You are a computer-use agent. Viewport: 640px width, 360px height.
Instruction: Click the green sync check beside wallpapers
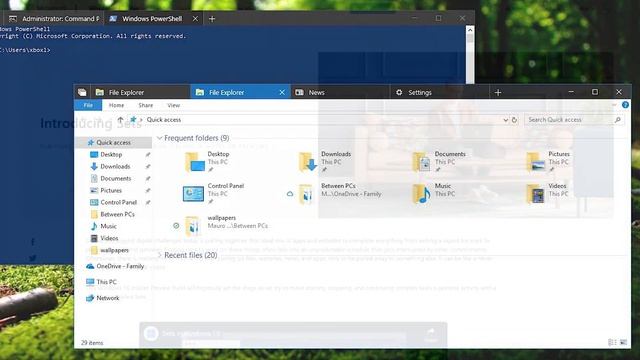[x=176, y=226]
